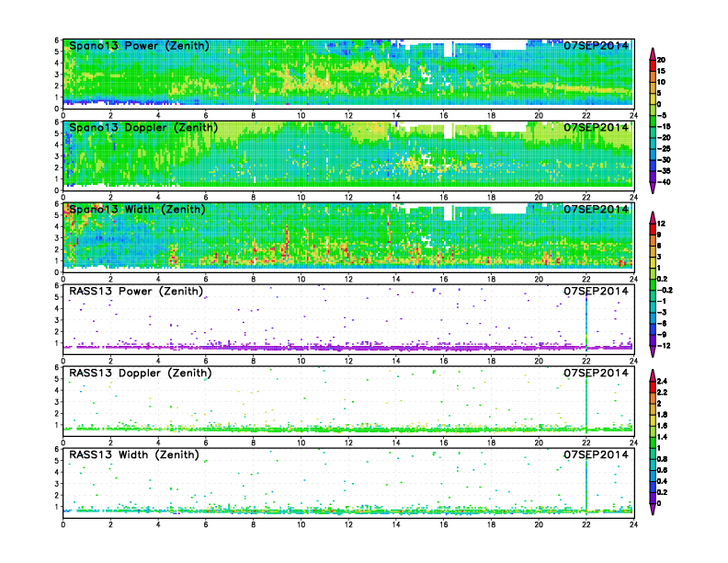Viewport: 728px width, 563px height.
Task: Click the "-40" label on the top colorbar
Action: tap(664, 182)
